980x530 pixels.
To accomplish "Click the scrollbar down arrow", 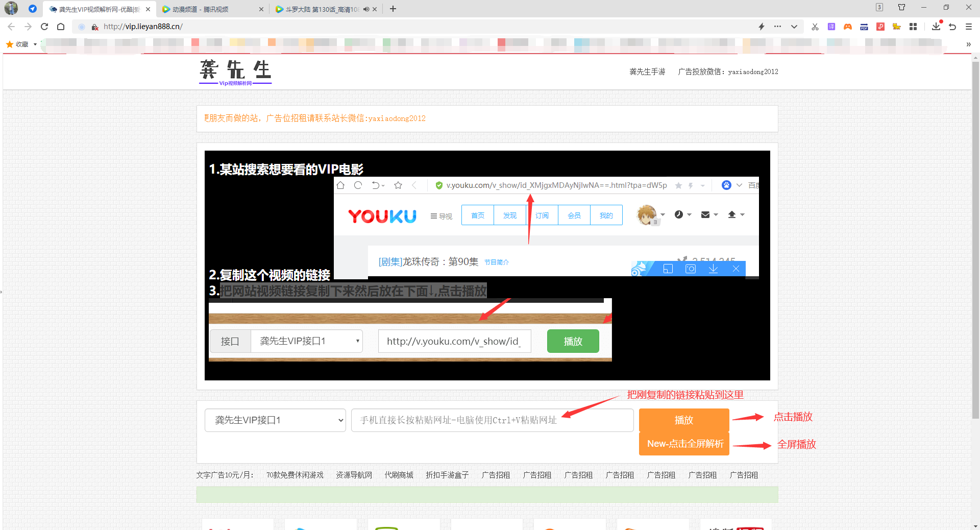I will 975,526.
